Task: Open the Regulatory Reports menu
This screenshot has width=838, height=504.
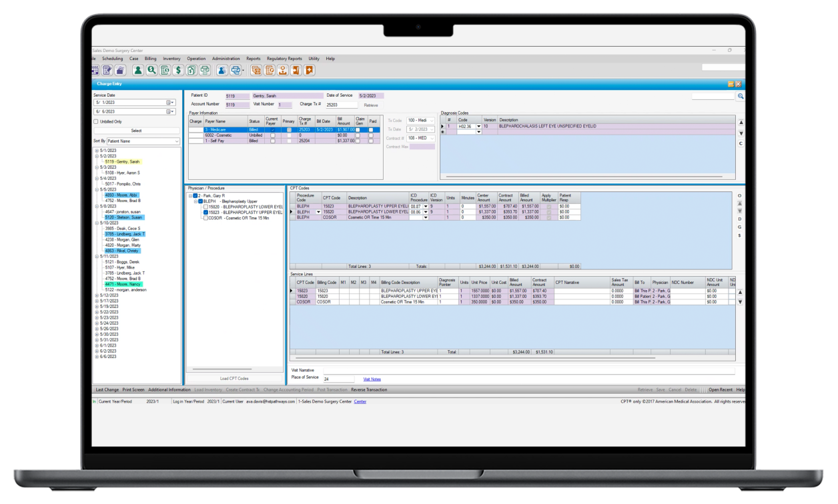Action: (284, 59)
